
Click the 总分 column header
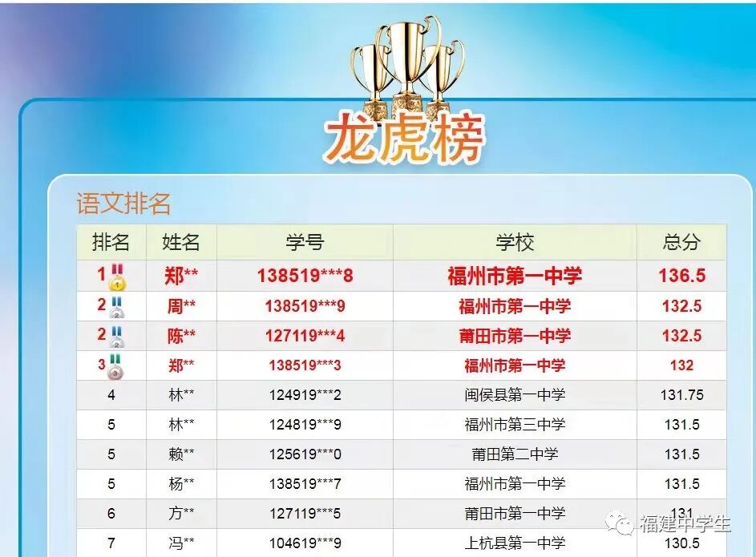[681, 242]
